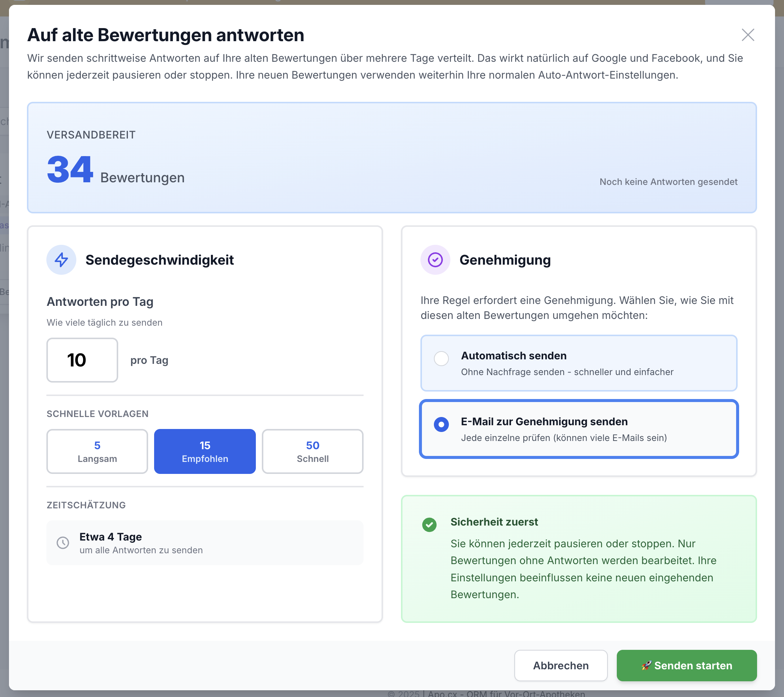Select the Automatisch senden radio button
The width and height of the screenshot is (784, 697).
441,359
